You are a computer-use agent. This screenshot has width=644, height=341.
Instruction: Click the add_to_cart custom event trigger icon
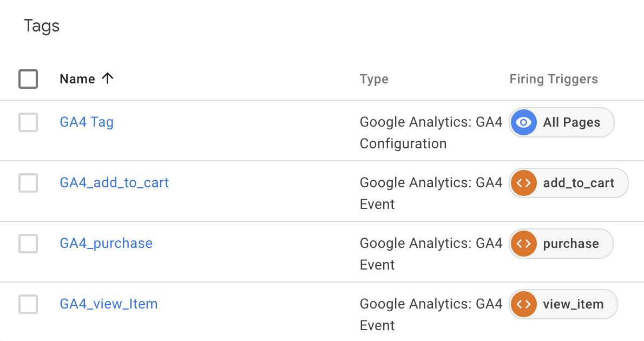tap(523, 183)
